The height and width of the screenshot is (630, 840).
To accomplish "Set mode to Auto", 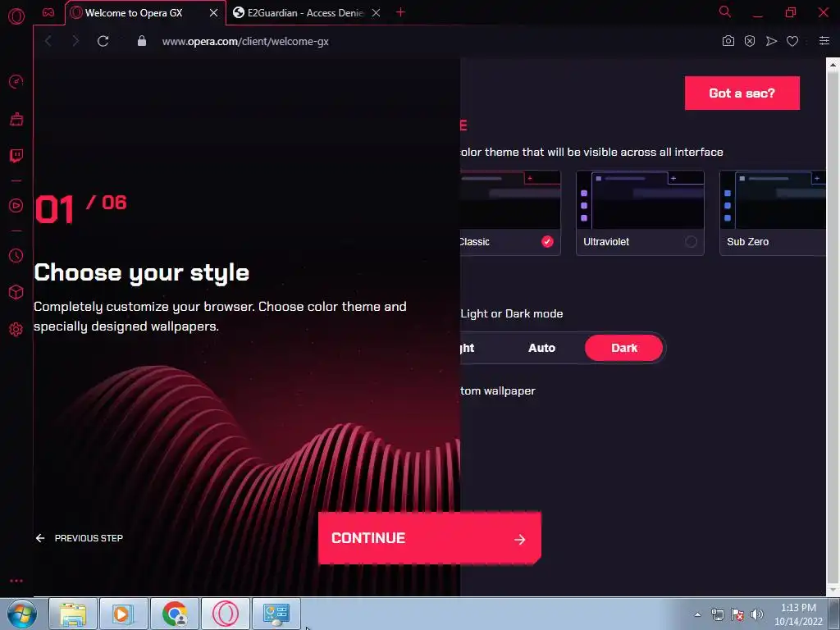I will click(x=541, y=348).
